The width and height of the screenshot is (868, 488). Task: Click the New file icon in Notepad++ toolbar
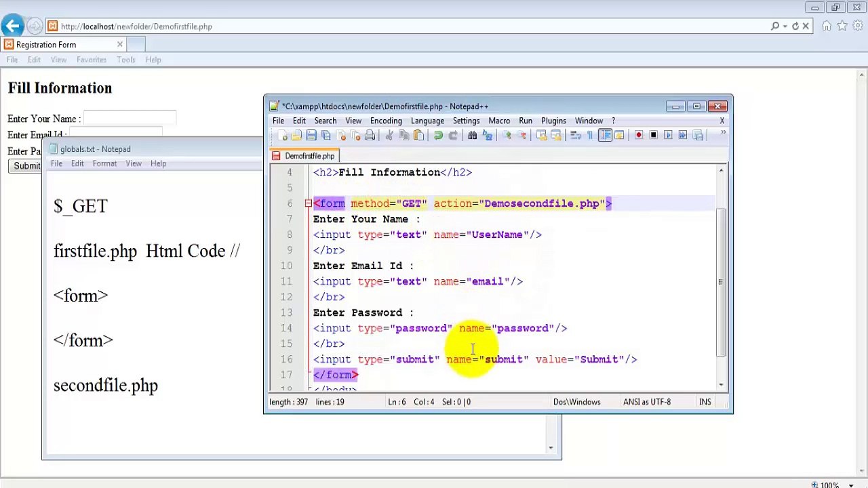point(283,136)
